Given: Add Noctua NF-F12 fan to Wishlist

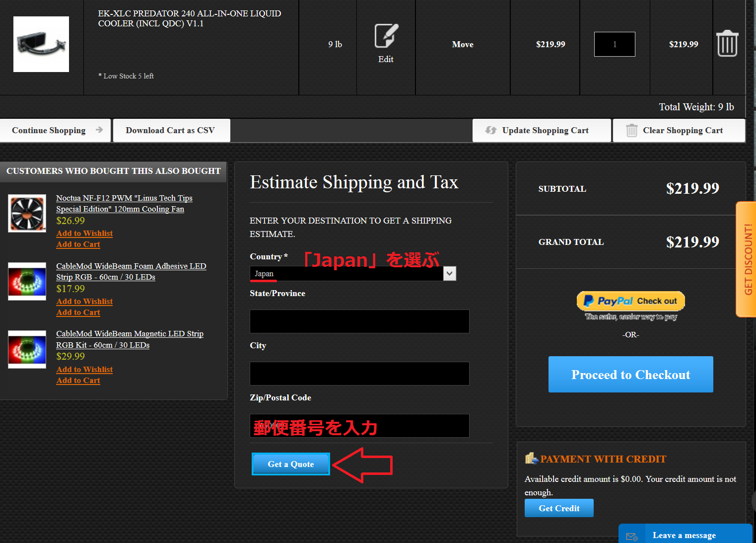Looking at the screenshot, I should [84, 233].
